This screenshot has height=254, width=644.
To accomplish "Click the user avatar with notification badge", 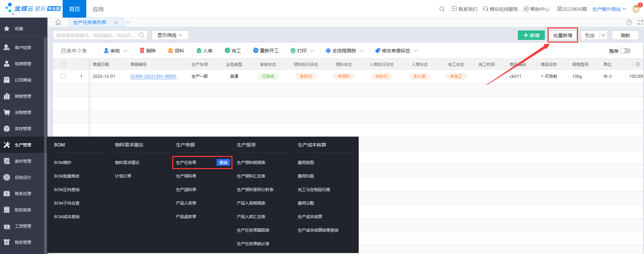I will [636, 8].
